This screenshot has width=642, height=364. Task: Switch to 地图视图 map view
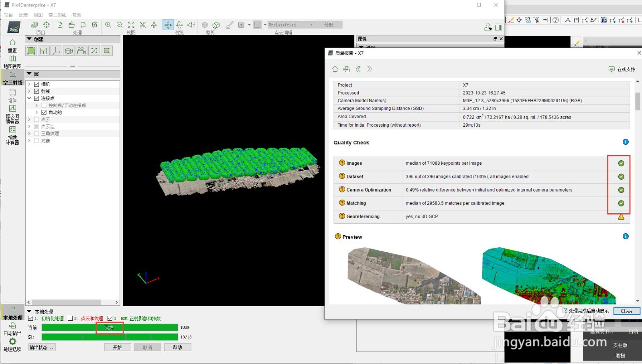coord(12,62)
